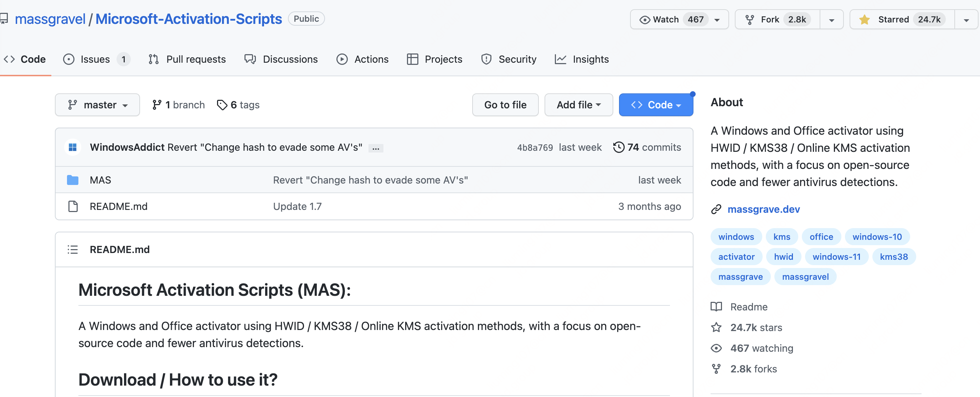Open the Actions tab
980x397 pixels.
pos(362,59)
